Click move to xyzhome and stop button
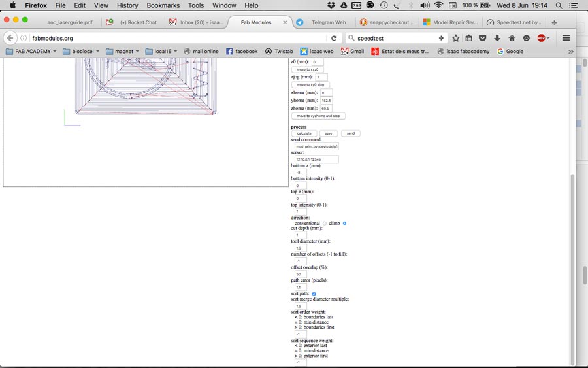 tap(318, 116)
